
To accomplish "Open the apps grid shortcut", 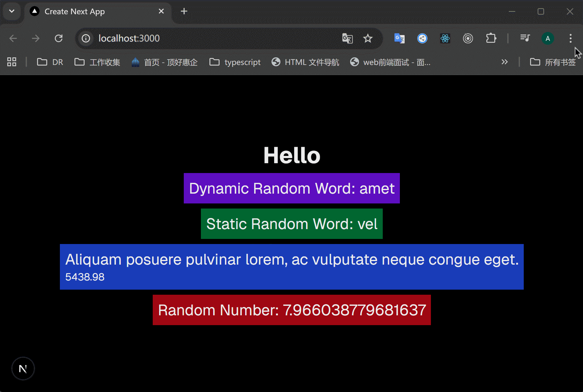I will coord(12,62).
